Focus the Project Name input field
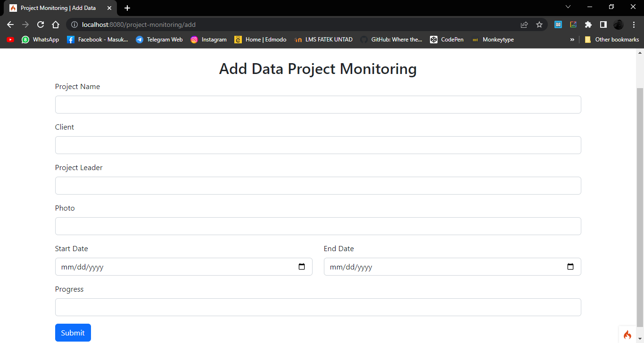Image resolution: width=644 pixels, height=343 pixels. click(318, 105)
